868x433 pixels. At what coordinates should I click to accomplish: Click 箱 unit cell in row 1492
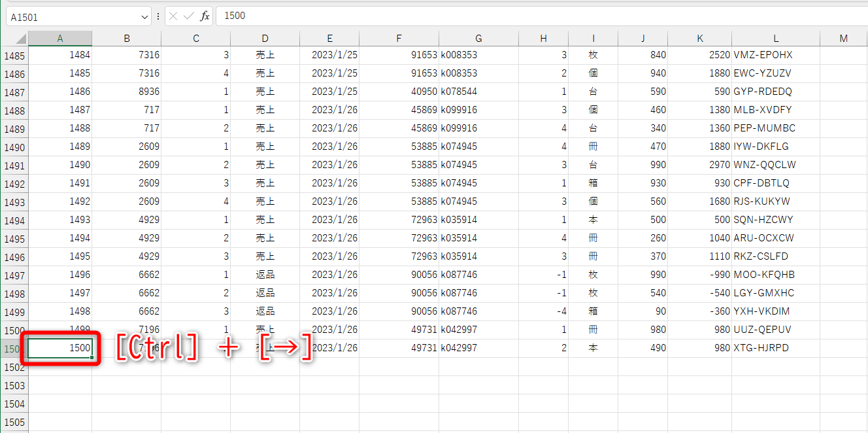[593, 183]
